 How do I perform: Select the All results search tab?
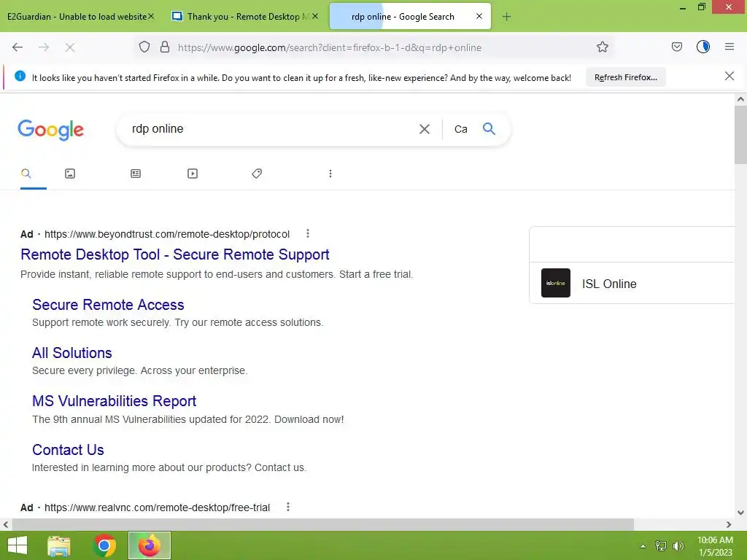pyautogui.click(x=26, y=174)
